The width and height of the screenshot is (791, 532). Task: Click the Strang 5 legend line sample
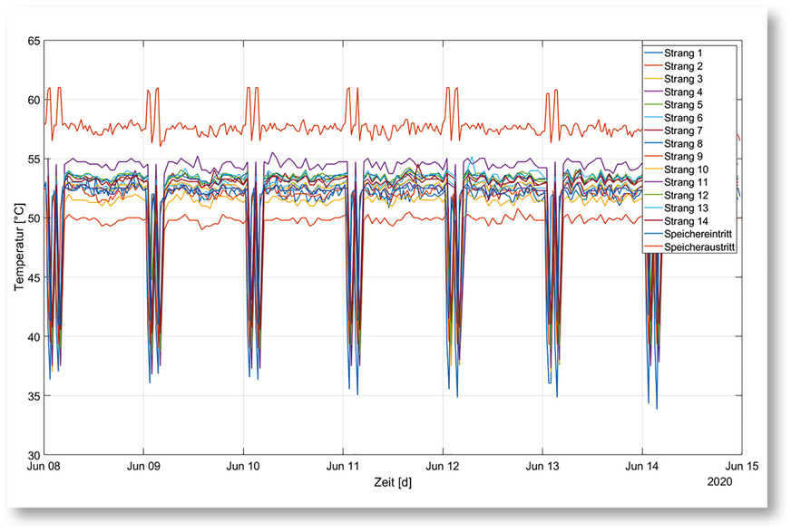coord(654,105)
